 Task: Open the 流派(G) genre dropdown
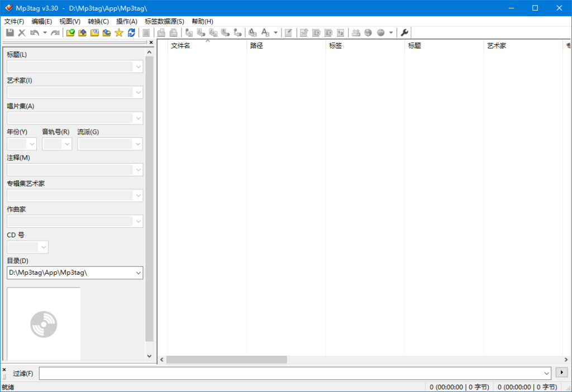point(138,144)
